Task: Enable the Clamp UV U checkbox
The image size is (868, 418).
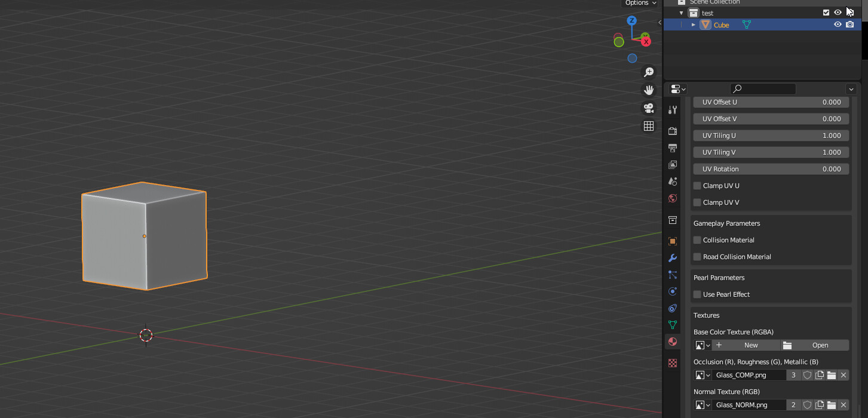Action: [x=697, y=186]
